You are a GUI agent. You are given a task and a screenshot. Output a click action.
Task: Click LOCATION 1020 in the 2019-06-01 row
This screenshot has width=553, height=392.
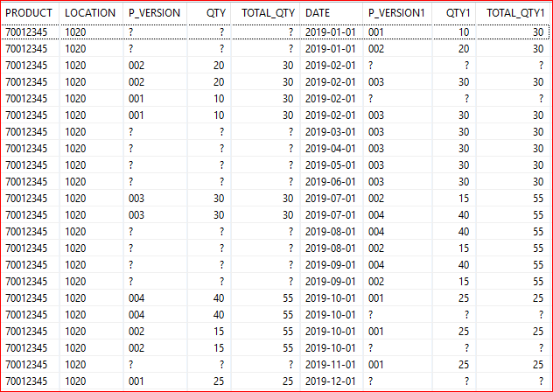pyautogui.click(x=75, y=181)
